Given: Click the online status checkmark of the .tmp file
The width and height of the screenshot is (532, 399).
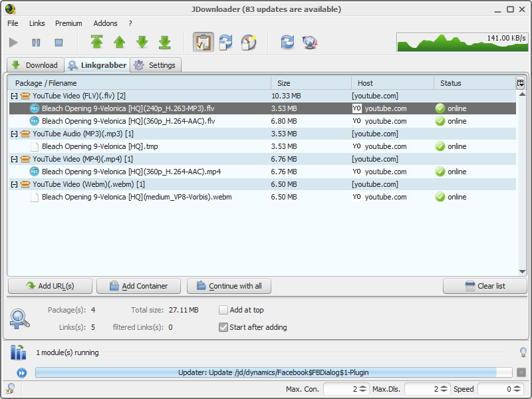Looking at the screenshot, I should point(440,146).
